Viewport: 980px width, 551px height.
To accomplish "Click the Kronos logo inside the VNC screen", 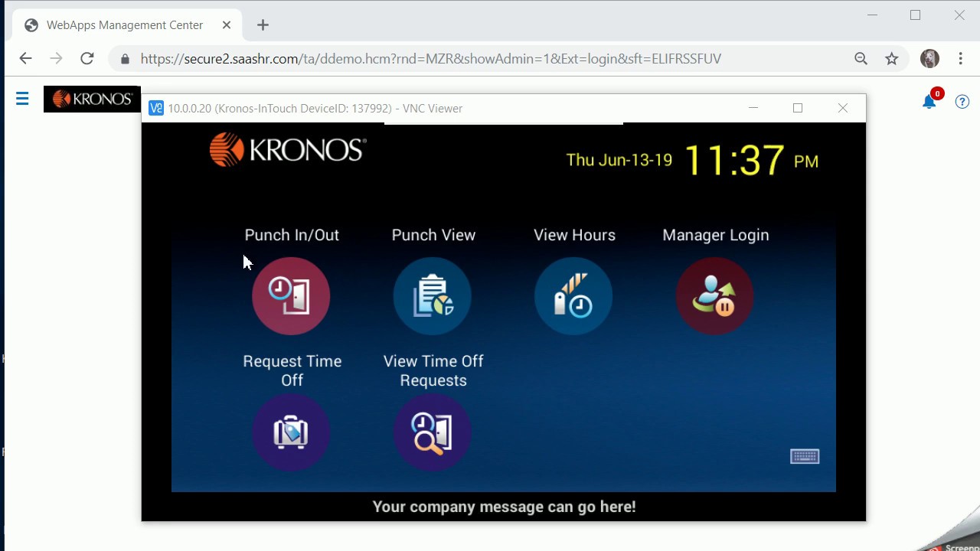I will 288,150.
